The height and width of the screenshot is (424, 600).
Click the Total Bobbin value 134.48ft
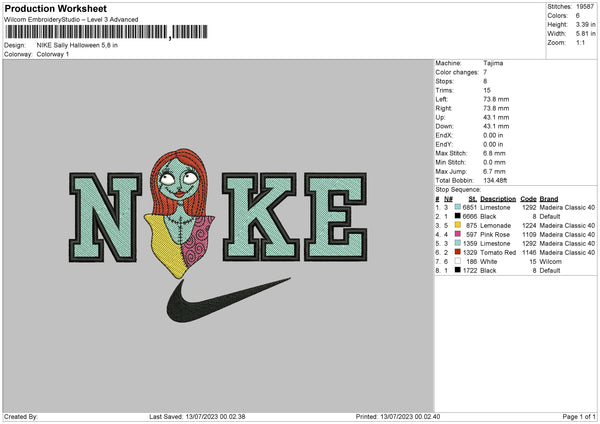click(x=495, y=180)
